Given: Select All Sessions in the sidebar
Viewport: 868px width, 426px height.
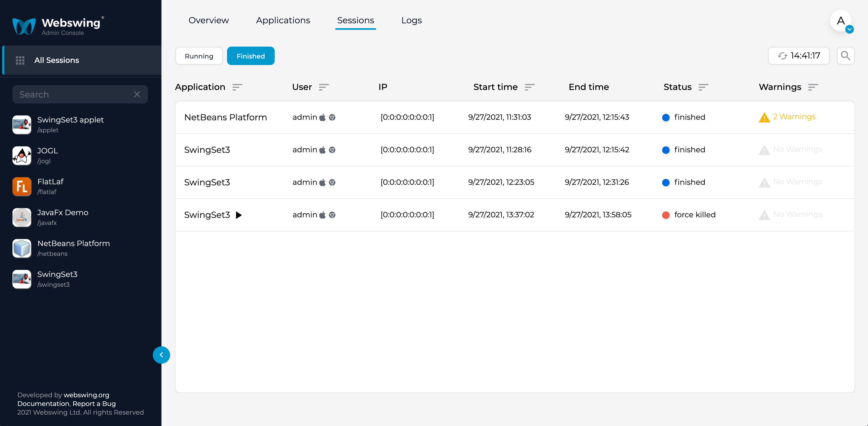Looking at the screenshot, I should (x=82, y=60).
